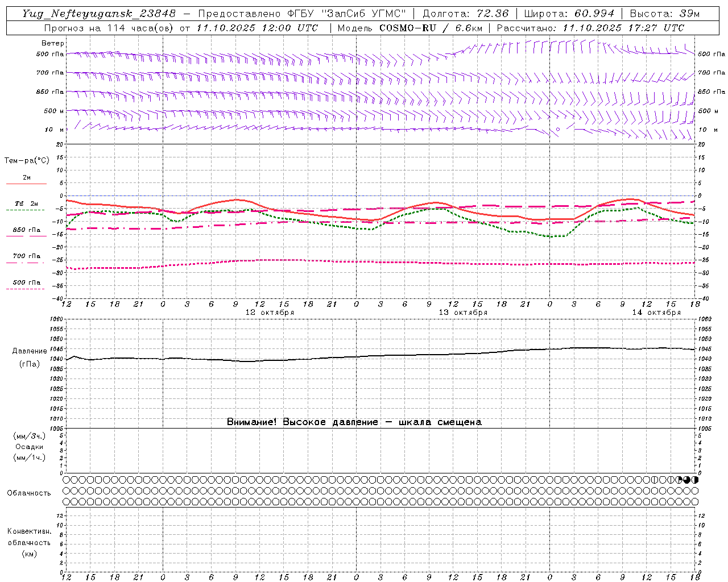This screenshot has height=582, width=728.
Task: Click the station title Yug_Nefteyugansk_23848
Action: 99,14
